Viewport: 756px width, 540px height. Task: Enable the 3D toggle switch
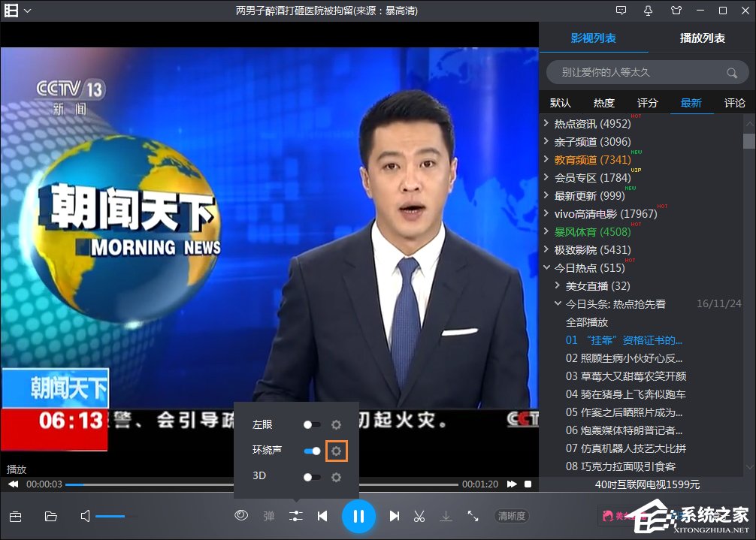point(311,477)
